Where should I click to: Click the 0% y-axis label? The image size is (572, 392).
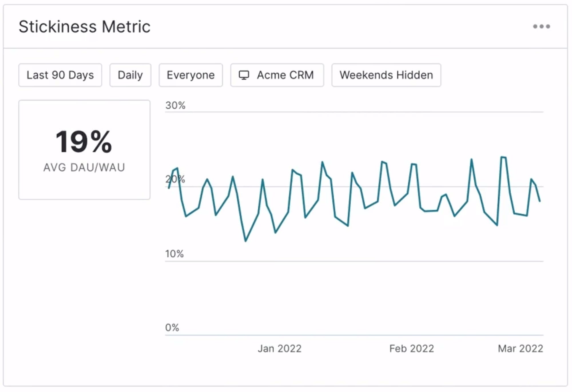point(172,327)
